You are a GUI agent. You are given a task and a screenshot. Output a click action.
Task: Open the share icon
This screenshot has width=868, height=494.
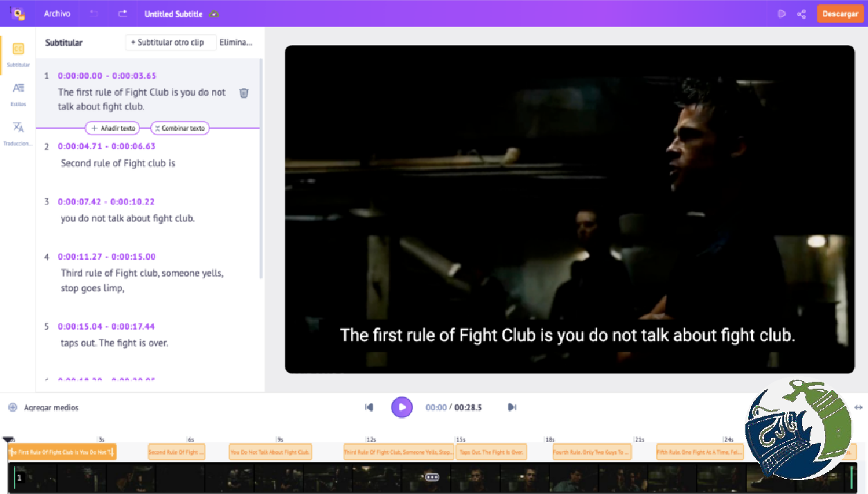click(801, 14)
